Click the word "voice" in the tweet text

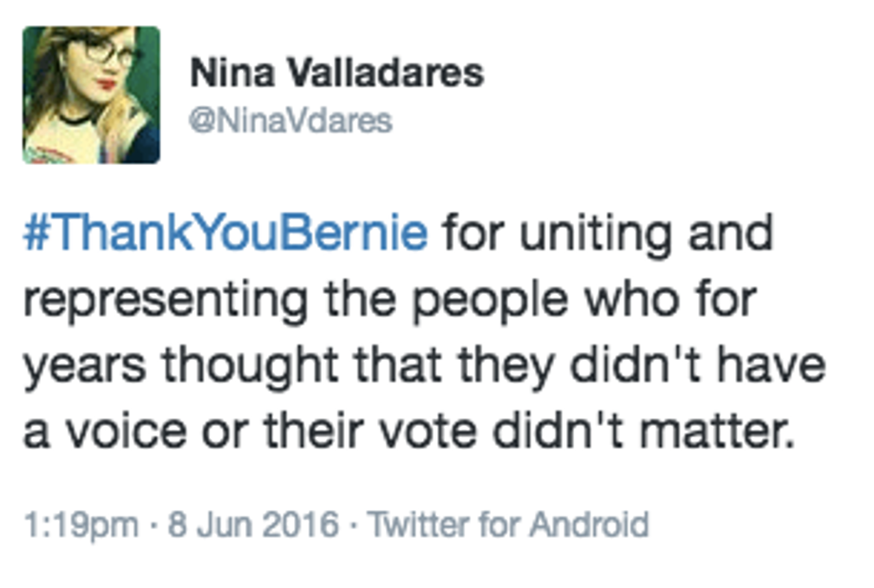pyautogui.click(x=127, y=432)
